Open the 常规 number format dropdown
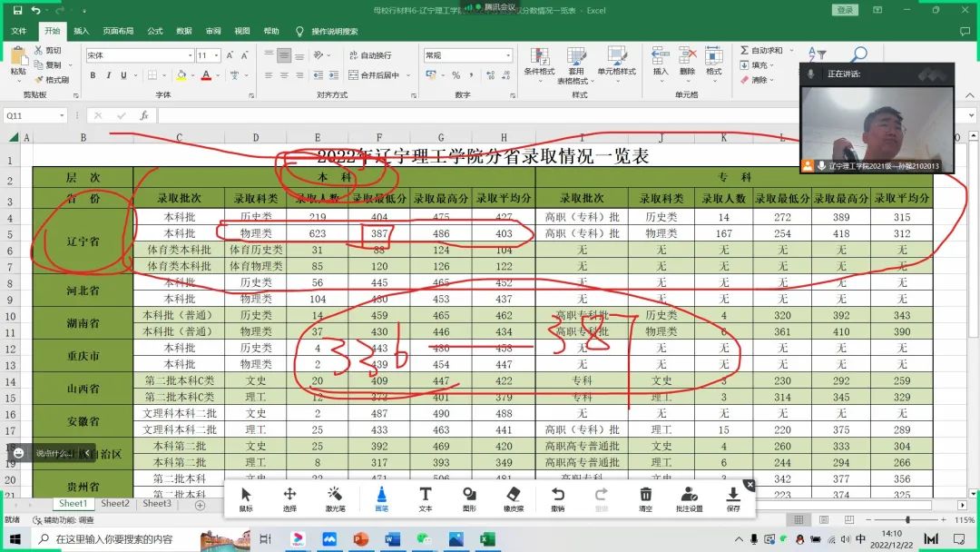 click(x=508, y=55)
